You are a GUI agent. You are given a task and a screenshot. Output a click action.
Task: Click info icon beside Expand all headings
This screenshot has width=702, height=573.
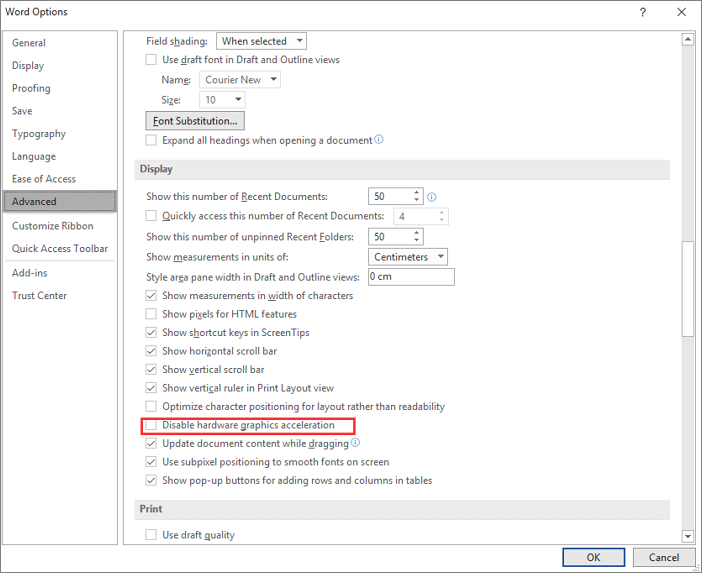pyautogui.click(x=379, y=139)
